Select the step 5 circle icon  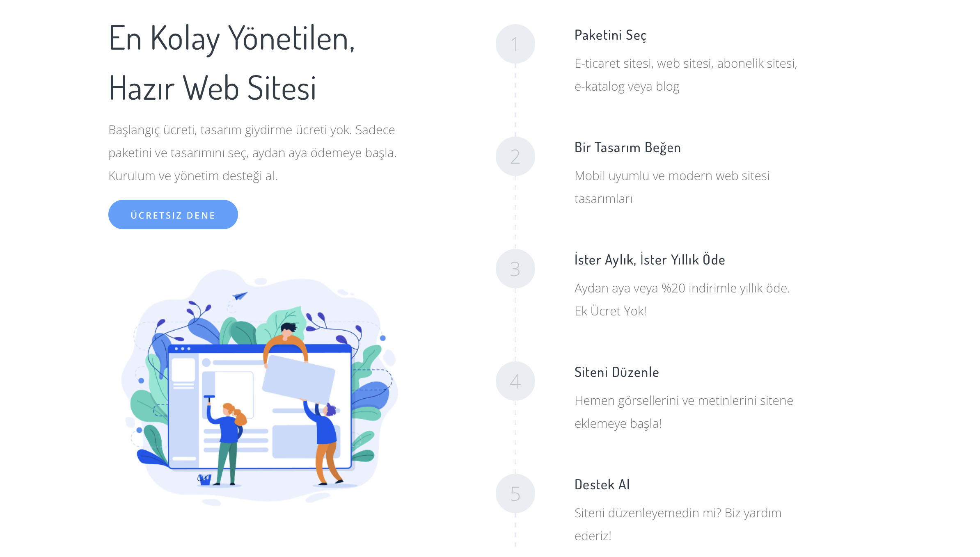(515, 493)
